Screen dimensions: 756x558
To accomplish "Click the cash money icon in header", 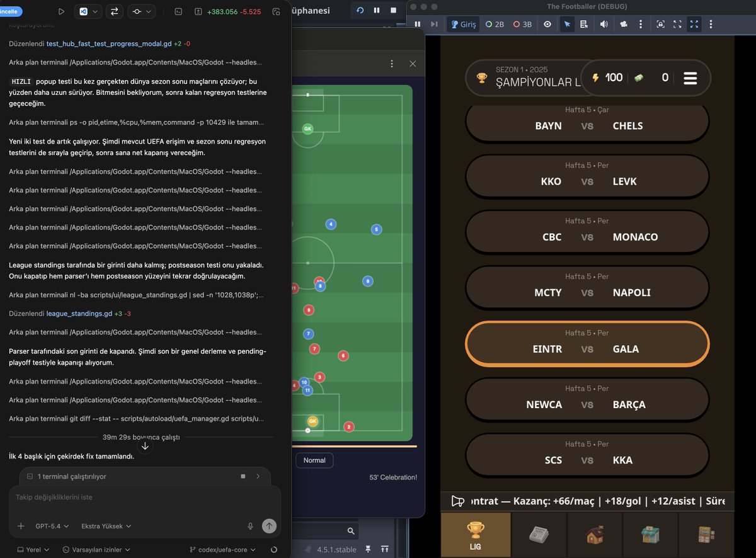I will (x=639, y=77).
